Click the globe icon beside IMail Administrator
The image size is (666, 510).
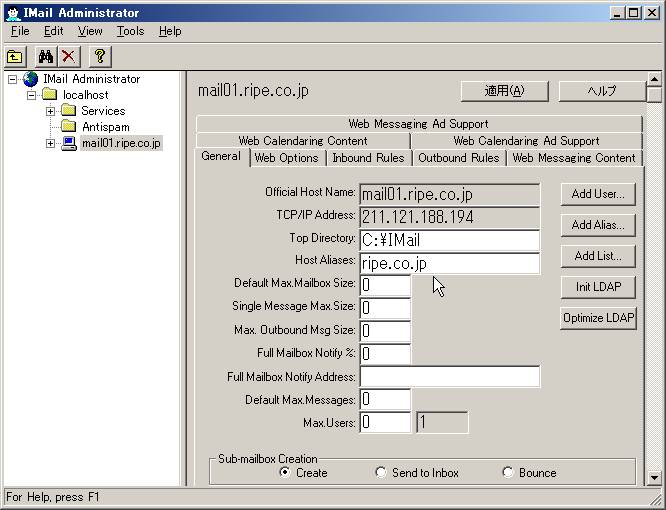click(x=31, y=79)
